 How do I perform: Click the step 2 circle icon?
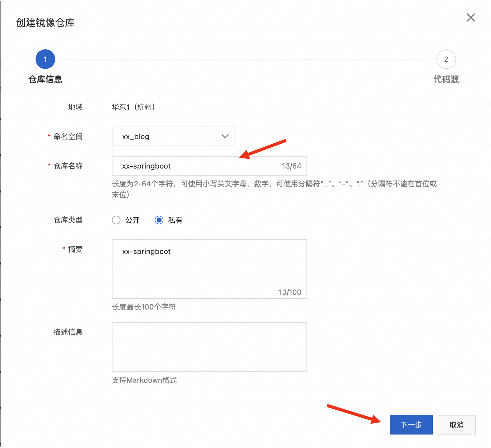point(446,59)
